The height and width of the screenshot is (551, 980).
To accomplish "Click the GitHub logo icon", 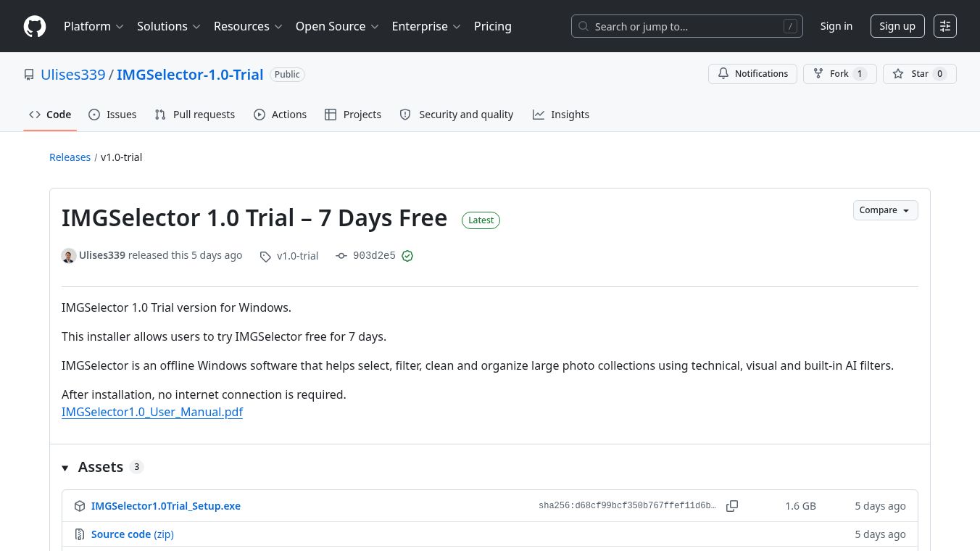I will pyautogui.click(x=35, y=26).
